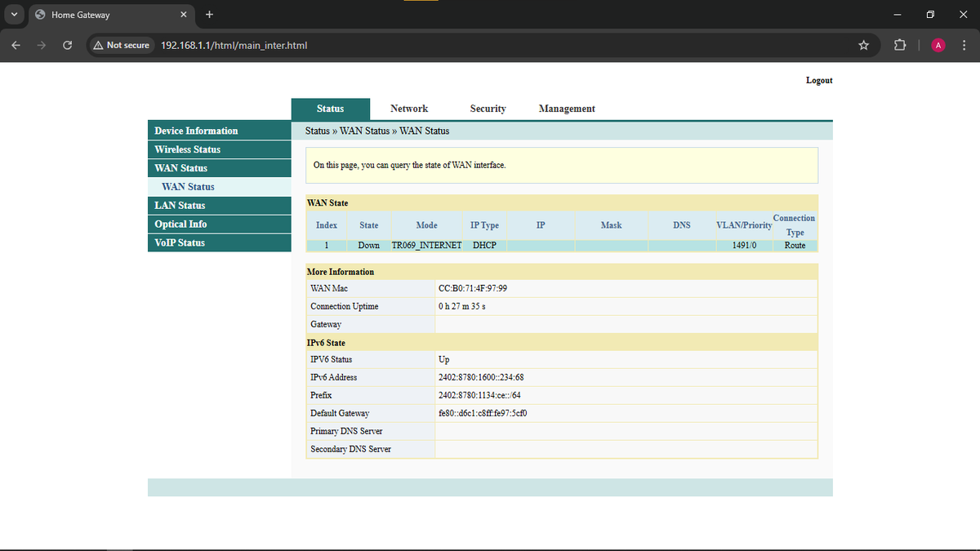Click the 1491/0 VLAN value
This screenshot has height=551, width=980.
coord(745,245)
